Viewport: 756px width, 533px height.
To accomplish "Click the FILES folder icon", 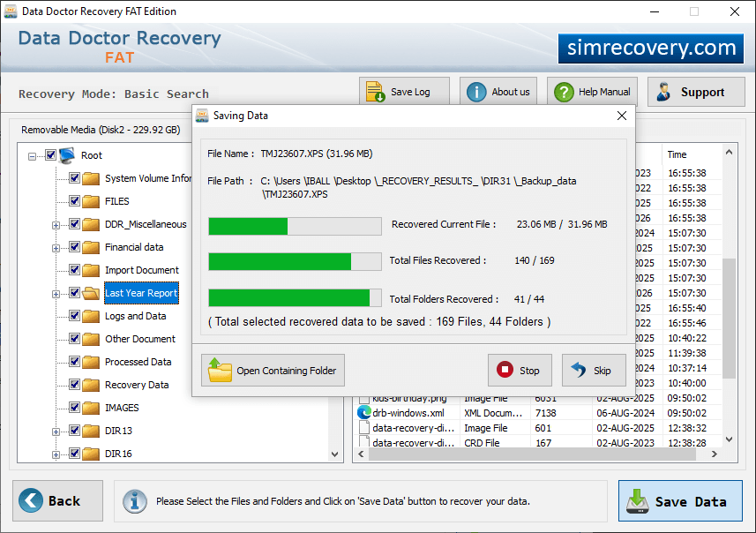I will (91, 201).
